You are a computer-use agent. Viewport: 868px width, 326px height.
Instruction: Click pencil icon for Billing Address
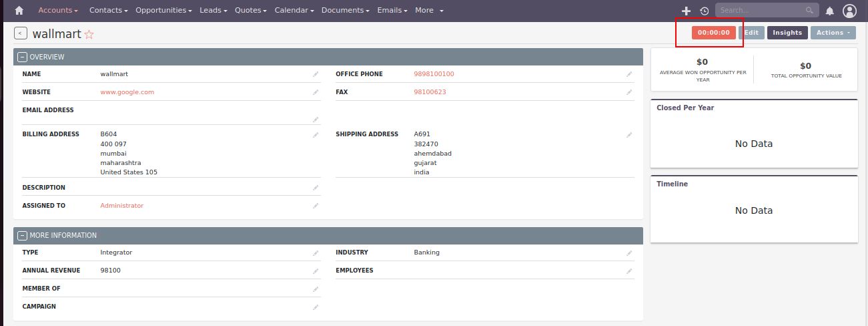point(316,135)
